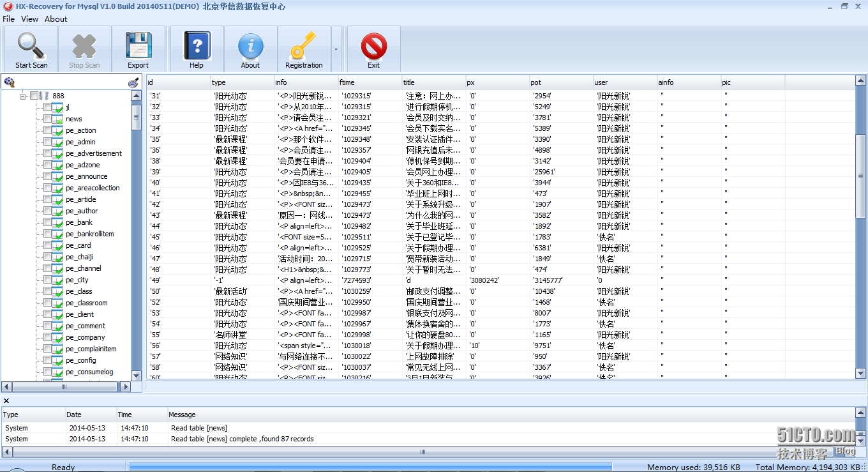Viewport: 868px width, 472px height.
Task: Click the tree panel vertical scrollbar thumb
Action: coord(136,118)
